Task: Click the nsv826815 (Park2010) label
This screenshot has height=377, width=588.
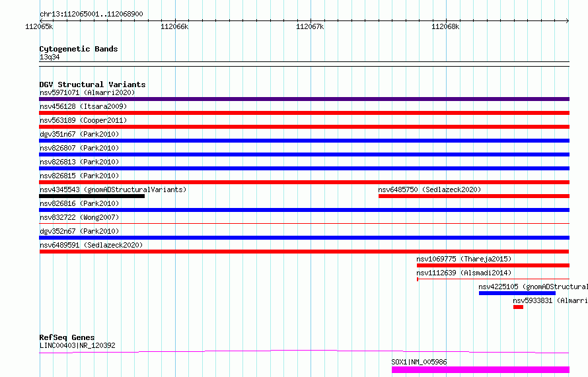Action: coord(79,176)
